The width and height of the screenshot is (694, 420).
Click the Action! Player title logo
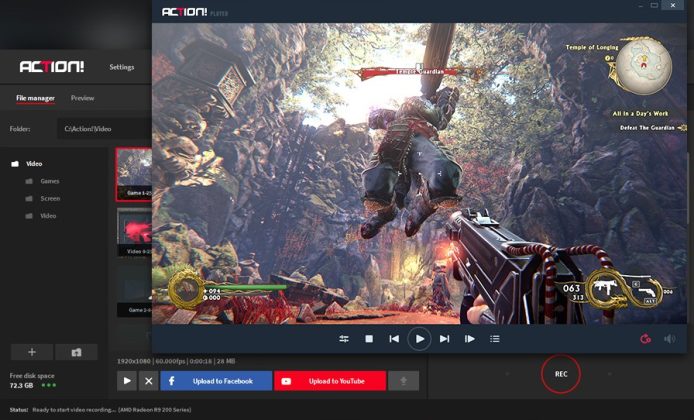coord(195,12)
